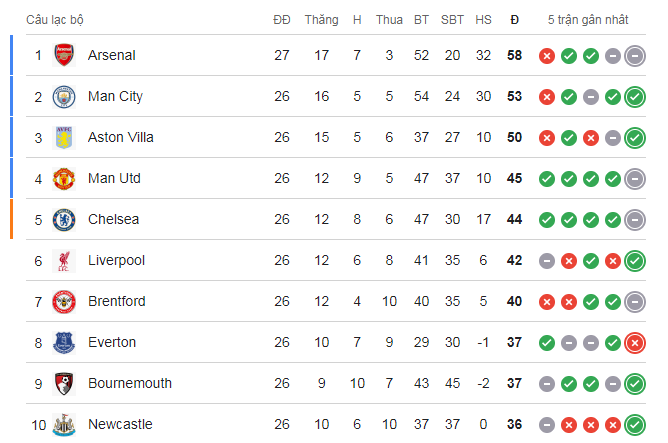Viewport: 668px width, 443px height.
Task: Click the '5 trận gần nhất' header
Action: click(590, 19)
